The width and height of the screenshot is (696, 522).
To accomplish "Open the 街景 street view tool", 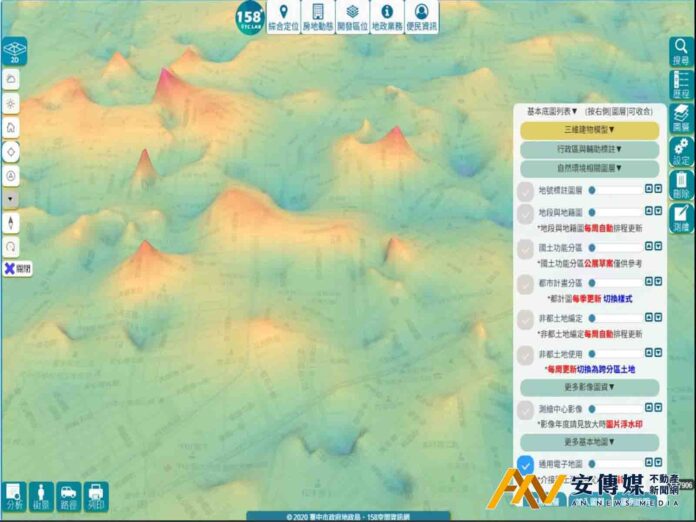I will point(41,497).
